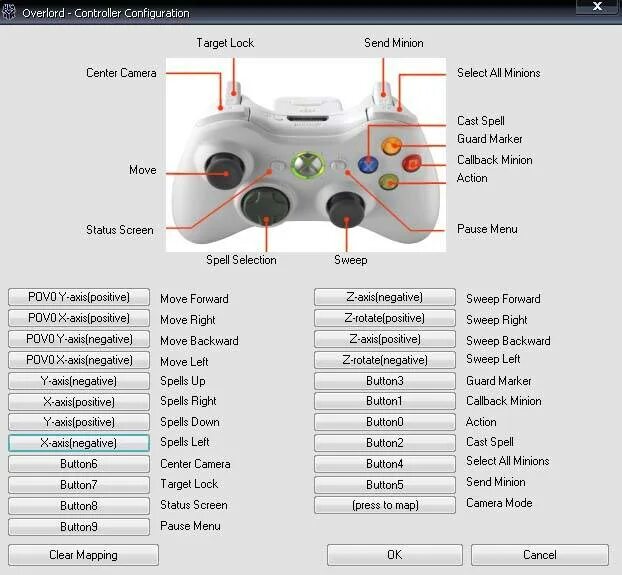The height and width of the screenshot is (575, 622).
Task: Change the Spells Up mapping Y-axis(negative)
Action: coord(79,381)
